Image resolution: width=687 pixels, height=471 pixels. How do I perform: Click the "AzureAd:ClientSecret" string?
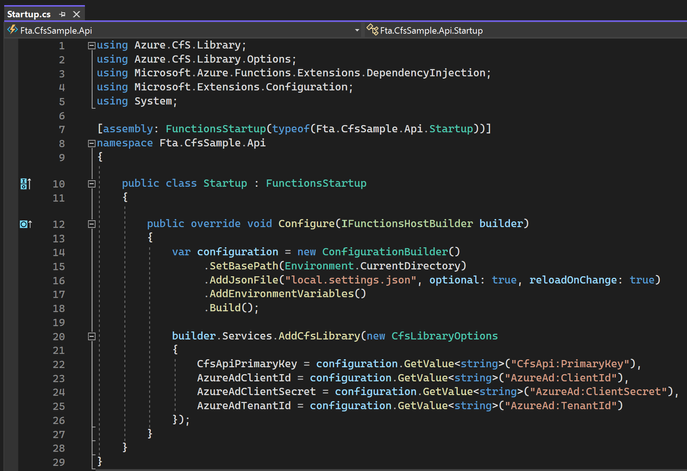point(598,391)
